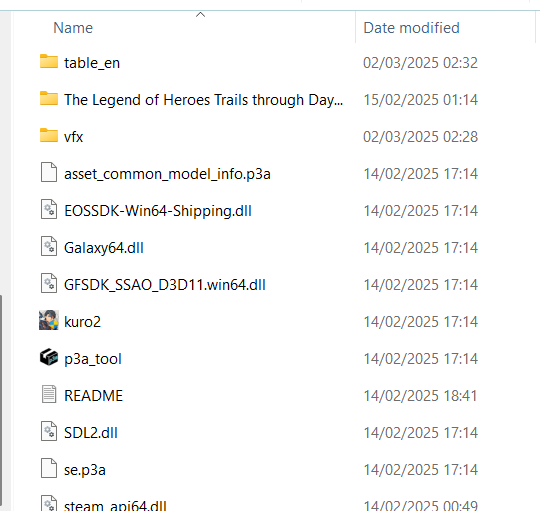Click the p3a_tool application icon

tap(49, 357)
